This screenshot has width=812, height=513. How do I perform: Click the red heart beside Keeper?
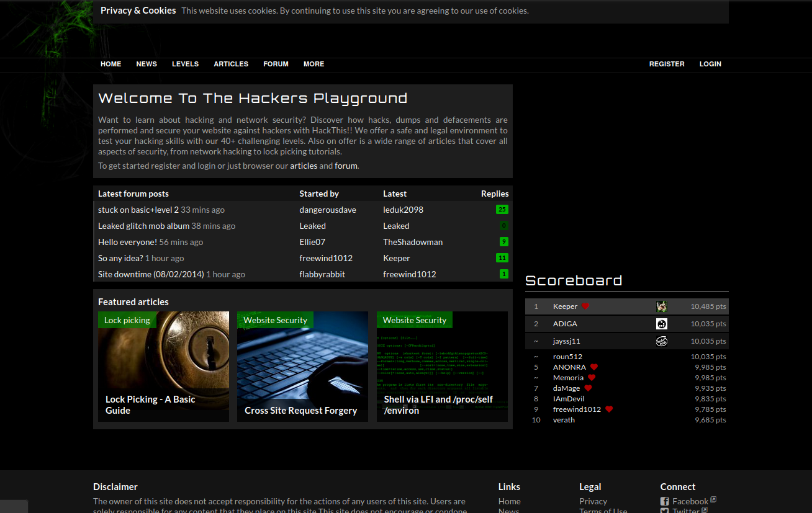585,306
